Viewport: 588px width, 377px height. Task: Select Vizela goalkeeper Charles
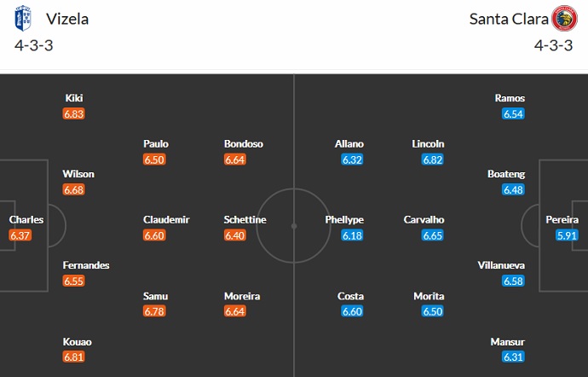coord(26,220)
